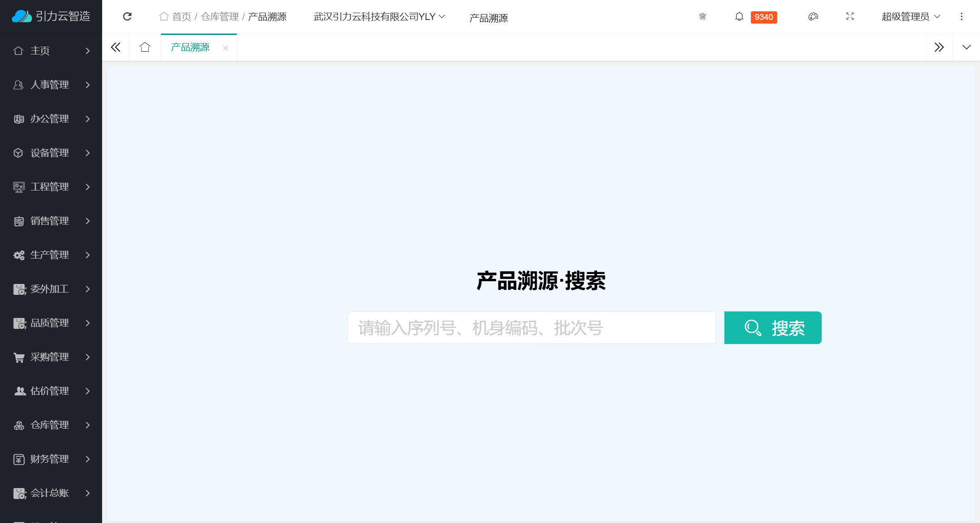
Task: Open the 武汉引力云科技有限公司YLY company dropdown
Action: [378, 16]
